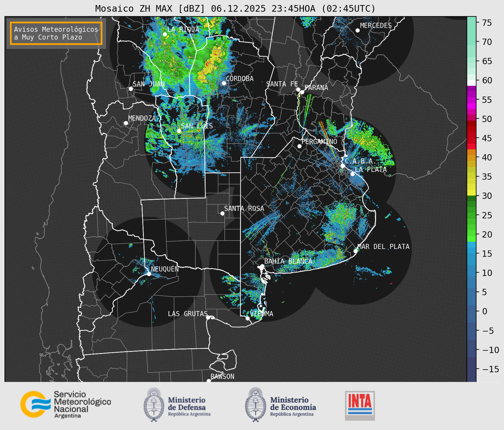Click the LAS GRUTAS city marker dot
The width and height of the screenshot is (504, 430).
[208, 317]
